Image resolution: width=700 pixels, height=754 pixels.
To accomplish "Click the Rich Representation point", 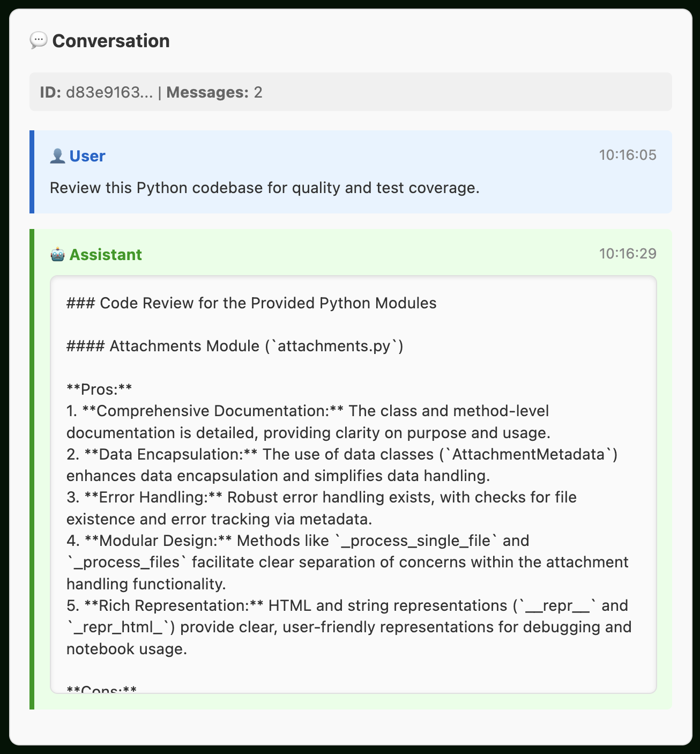I will (349, 627).
